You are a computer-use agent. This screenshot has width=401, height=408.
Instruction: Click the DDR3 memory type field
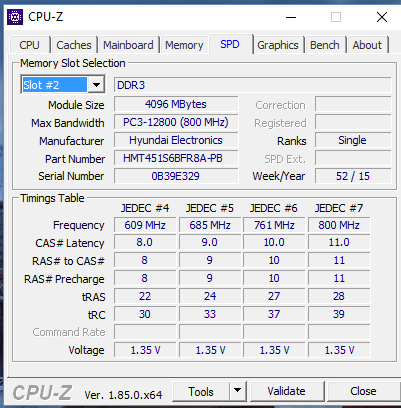[x=252, y=85]
